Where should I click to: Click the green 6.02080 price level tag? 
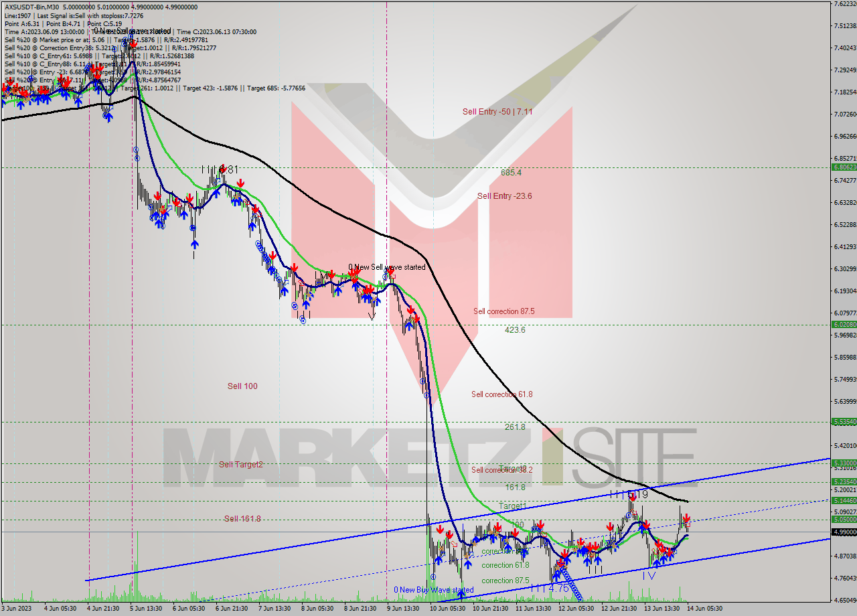844,324
